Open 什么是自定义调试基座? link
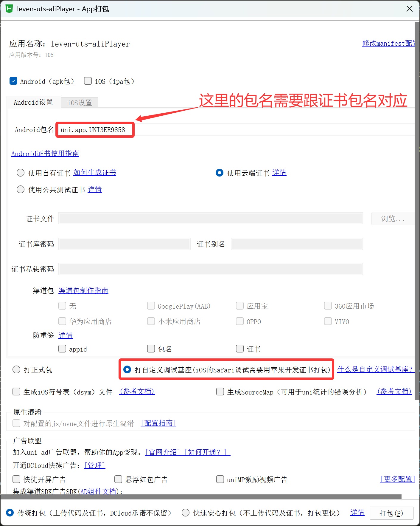This screenshot has height=526, width=420. (375, 369)
